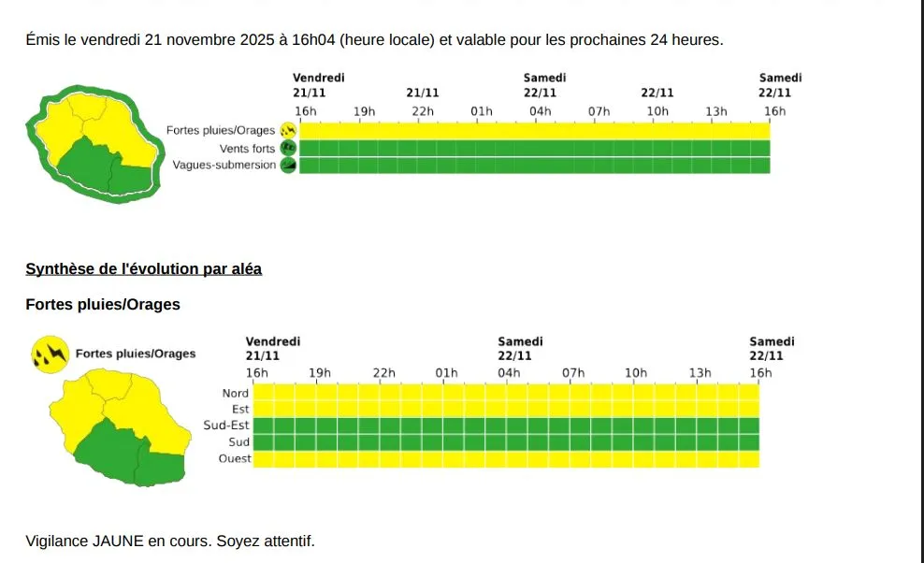Click the green Sud row timeline bar
924x563 pixels.
coord(505,442)
